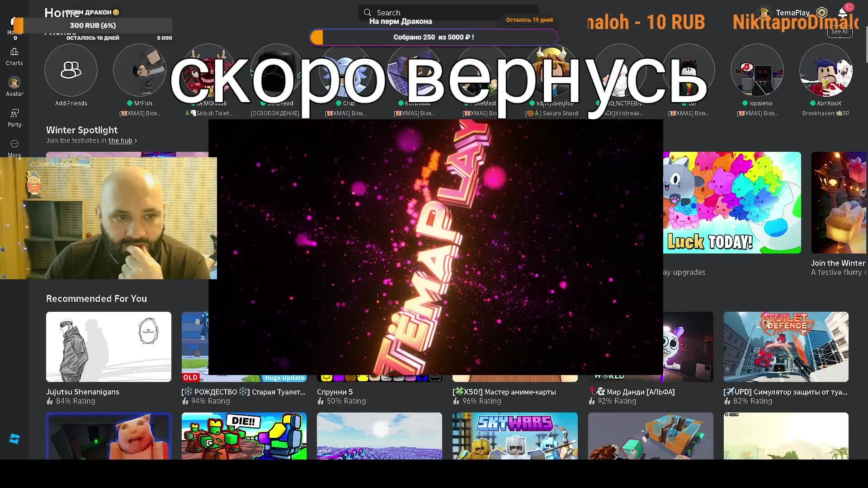Open the 'Luck TODAY!' spotlight thumbnail
This screenshot has width=868, height=488.
(x=732, y=202)
